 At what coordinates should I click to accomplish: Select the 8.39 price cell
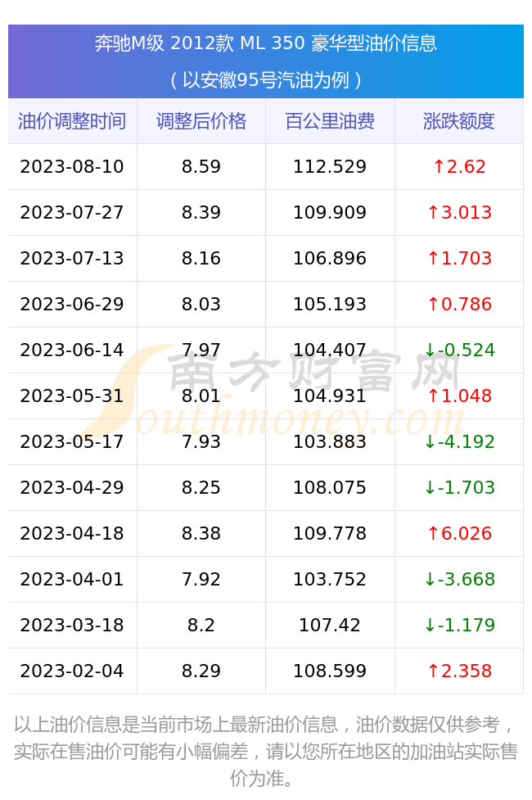tap(201, 213)
